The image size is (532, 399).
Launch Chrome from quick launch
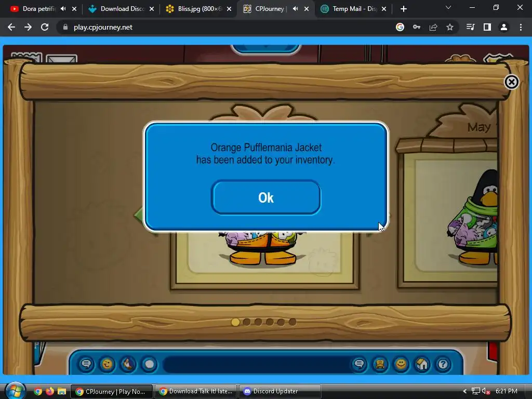(38, 391)
